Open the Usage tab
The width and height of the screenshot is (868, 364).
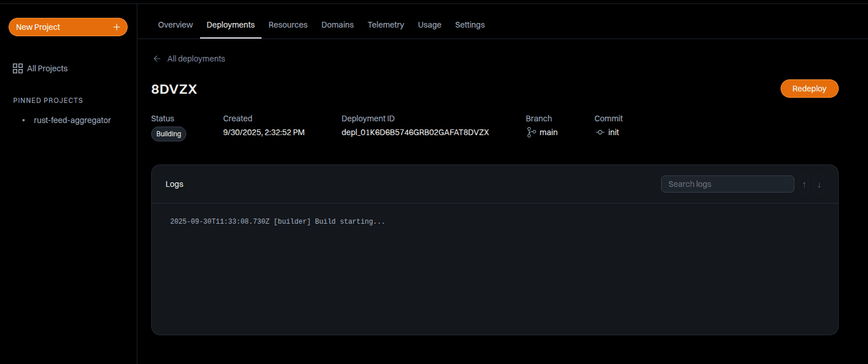[429, 25]
